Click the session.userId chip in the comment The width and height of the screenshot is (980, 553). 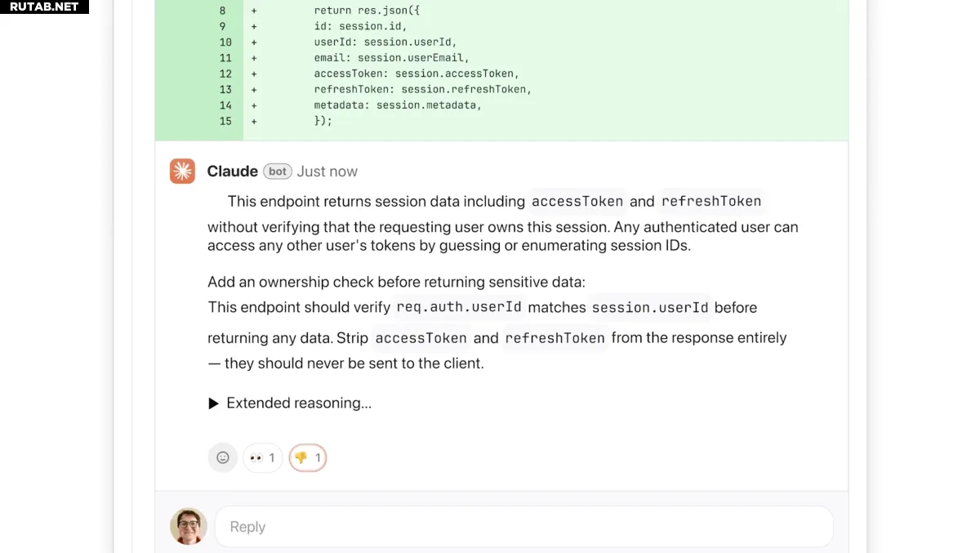click(x=649, y=307)
